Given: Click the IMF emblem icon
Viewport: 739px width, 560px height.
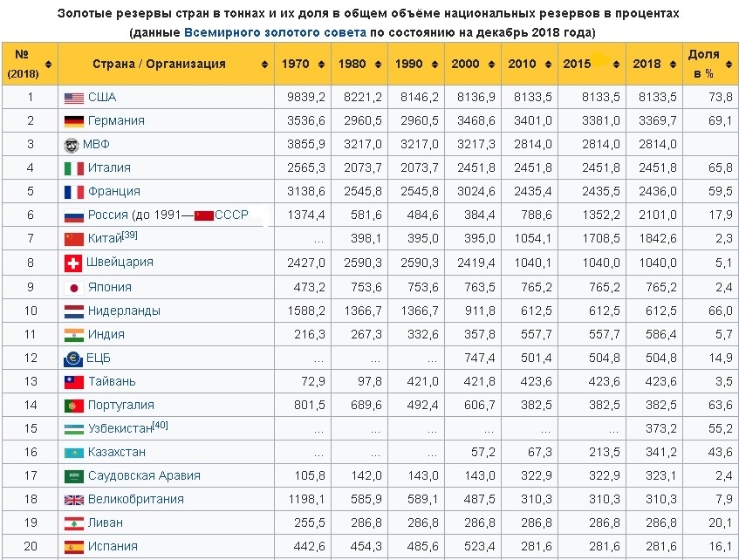Looking at the screenshot, I should (x=73, y=145).
